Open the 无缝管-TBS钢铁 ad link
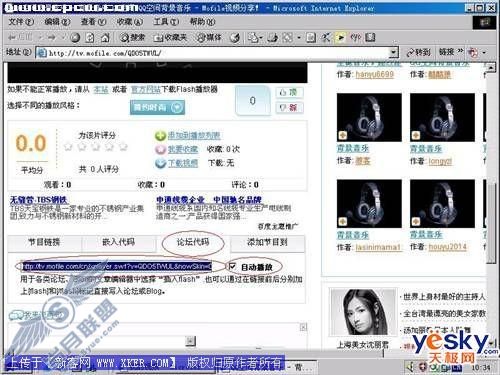 click(x=39, y=200)
